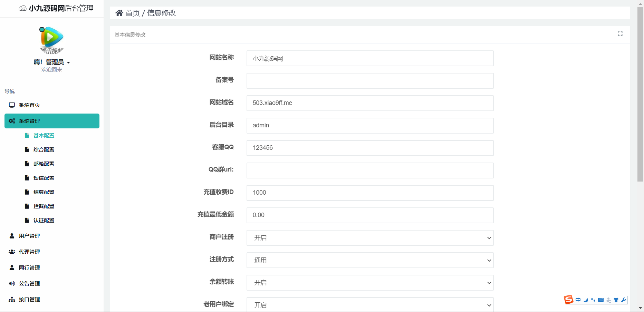The width and height of the screenshot is (644, 312).
Task: Open the Sogou soft keyboard icon
Action: (601, 300)
